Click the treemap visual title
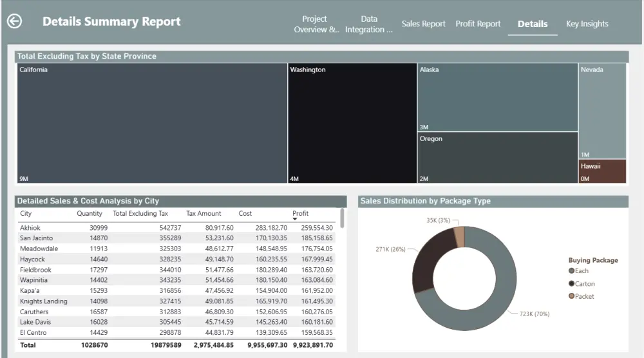The image size is (644, 358). tap(87, 56)
